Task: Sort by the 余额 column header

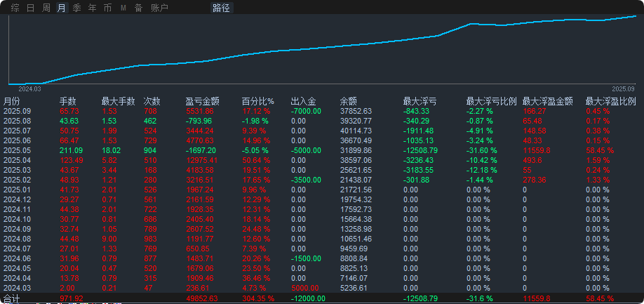Action: pos(348,101)
